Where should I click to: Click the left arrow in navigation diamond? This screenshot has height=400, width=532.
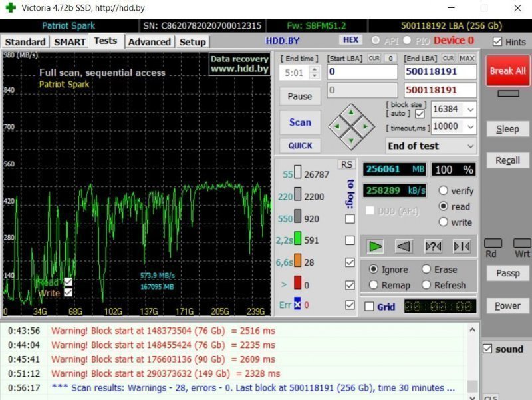point(338,125)
